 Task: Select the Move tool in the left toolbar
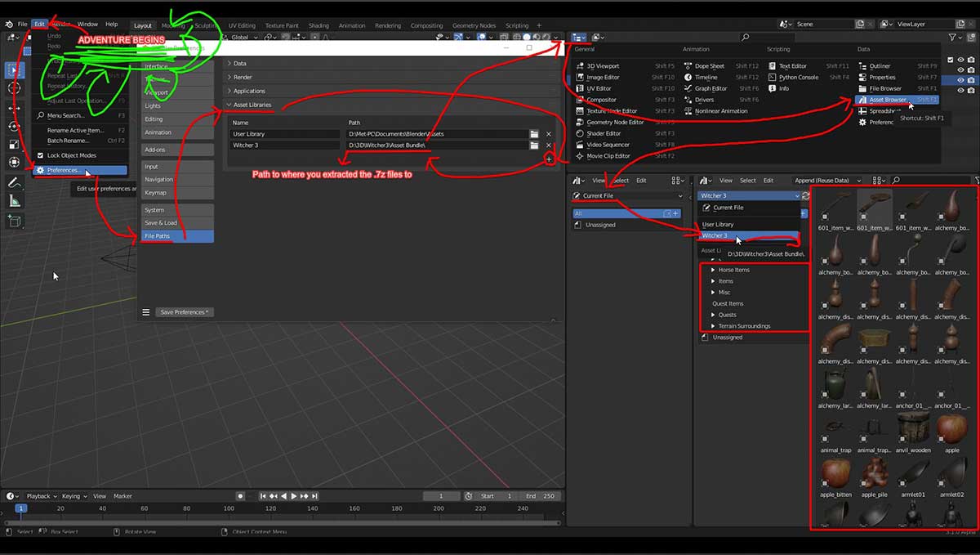coord(13,106)
